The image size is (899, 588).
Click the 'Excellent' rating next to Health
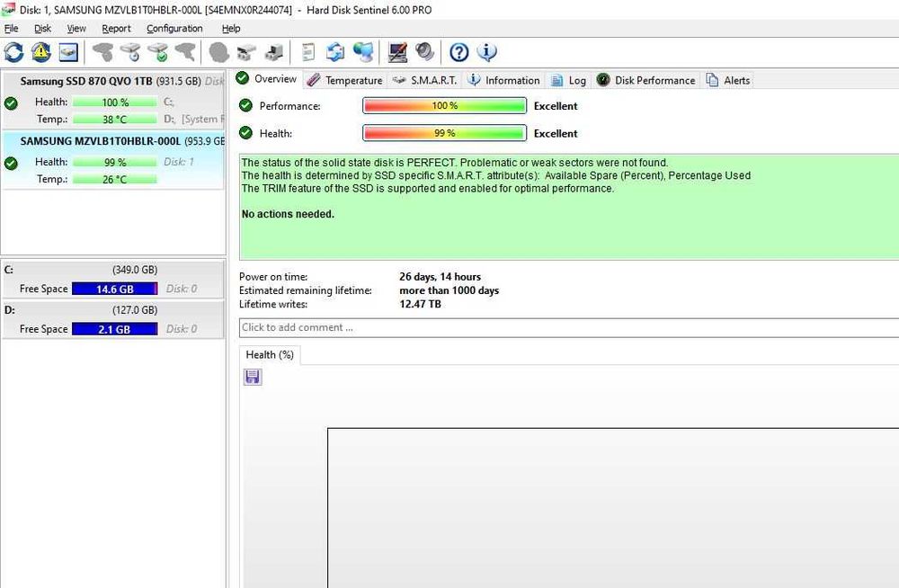point(556,133)
